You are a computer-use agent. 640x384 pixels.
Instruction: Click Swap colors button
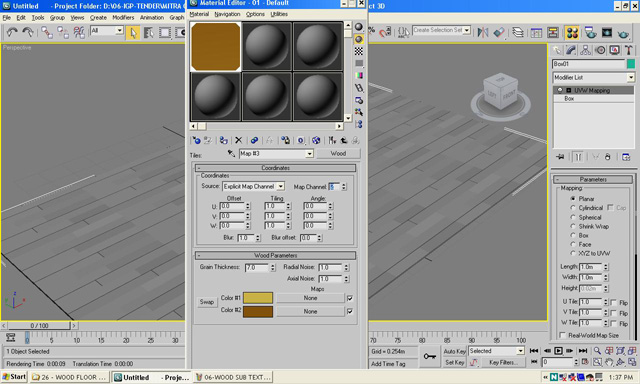(207, 302)
